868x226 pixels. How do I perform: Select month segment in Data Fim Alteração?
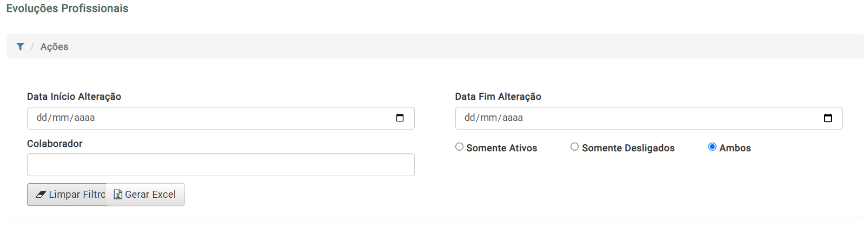pos(489,118)
